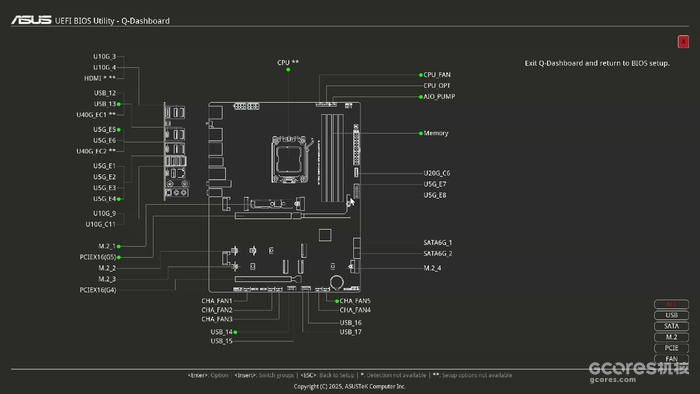
Task: Click the AIO_PUMP connector label
Action: 439,96
